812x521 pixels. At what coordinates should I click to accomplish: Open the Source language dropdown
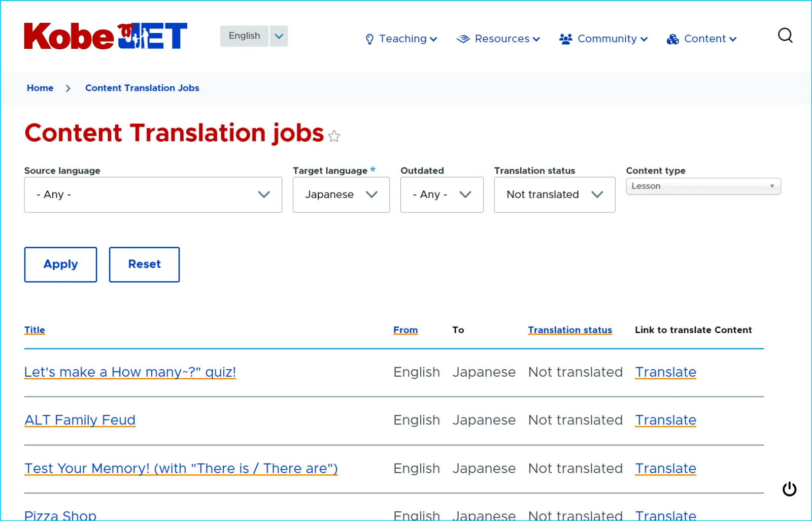coord(153,194)
